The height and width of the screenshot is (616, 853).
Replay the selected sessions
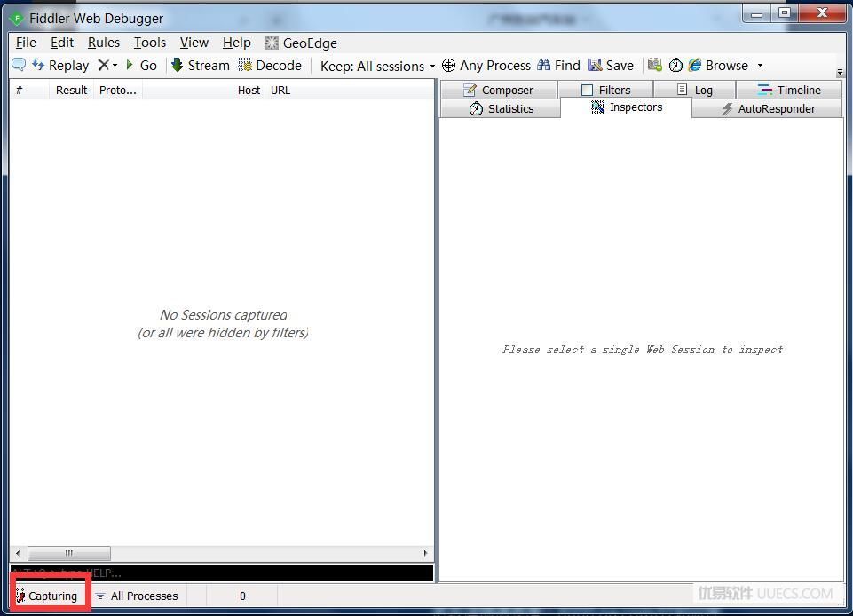coord(60,66)
